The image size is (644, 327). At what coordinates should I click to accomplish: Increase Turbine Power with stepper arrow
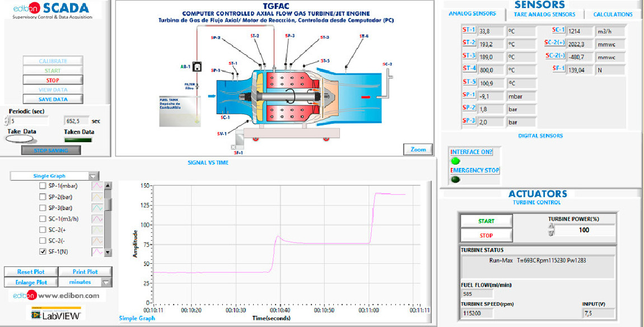pyautogui.click(x=550, y=227)
